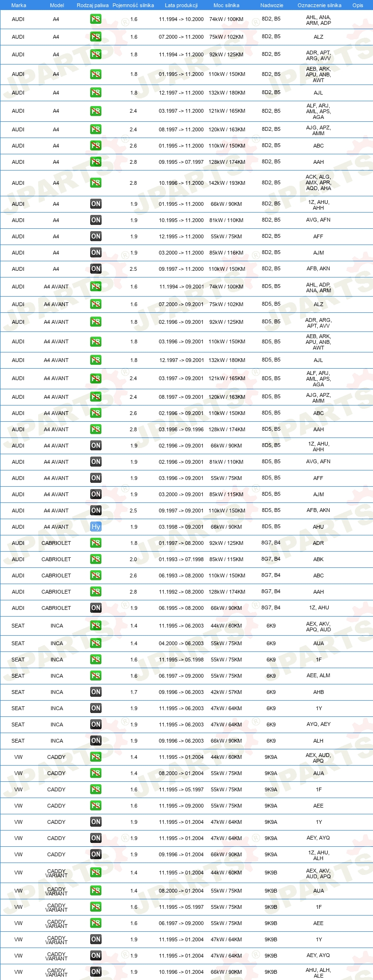Click the 2.0 engine capacity cell

pyautogui.click(x=134, y=559)
